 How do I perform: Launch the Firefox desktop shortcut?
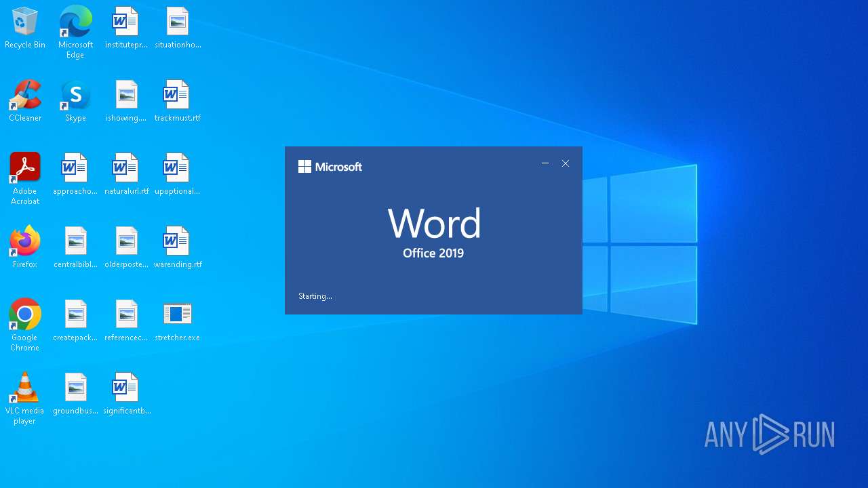tap(25, 247)
